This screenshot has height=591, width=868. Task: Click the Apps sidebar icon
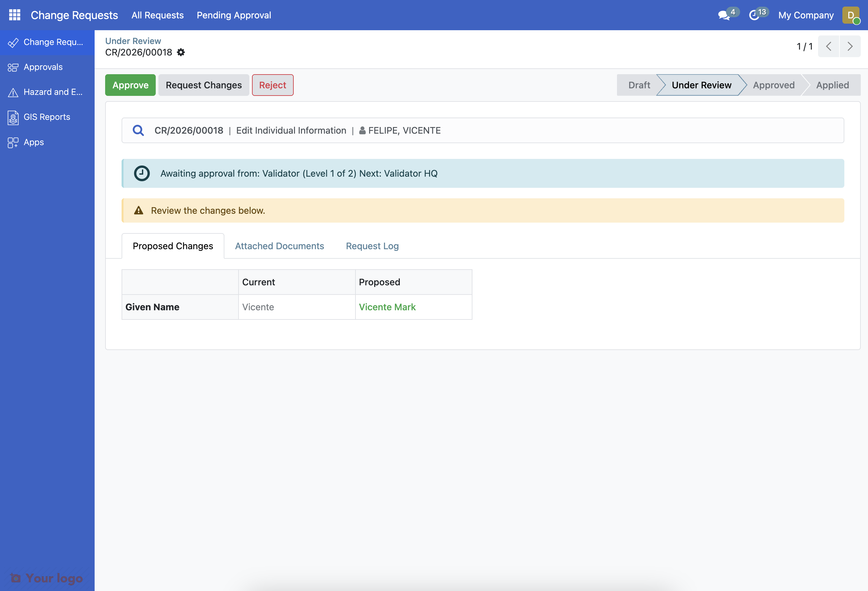coord(13,142)
